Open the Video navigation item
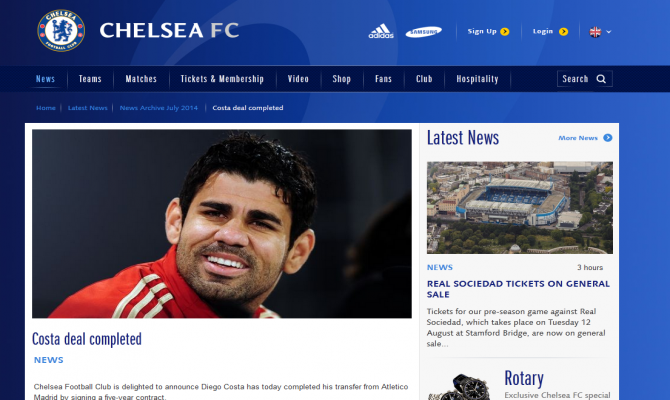Viewport: 670px width, 400px height. tap(298, 79)
